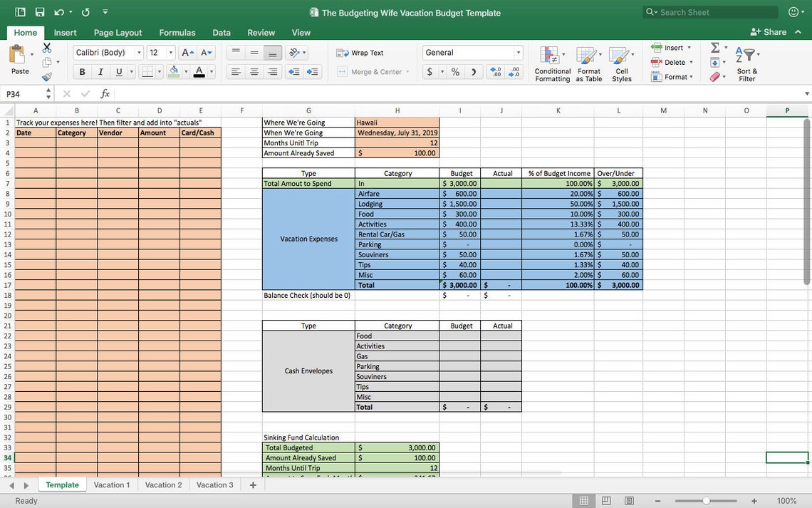Apply currency format with the dollar sign icon

pyautogui.click(x=428, y=71)
